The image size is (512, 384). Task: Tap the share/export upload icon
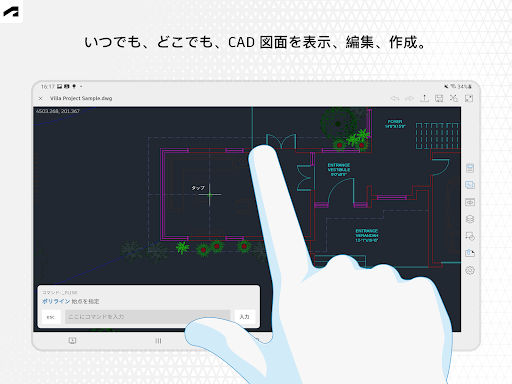(424, 98)
